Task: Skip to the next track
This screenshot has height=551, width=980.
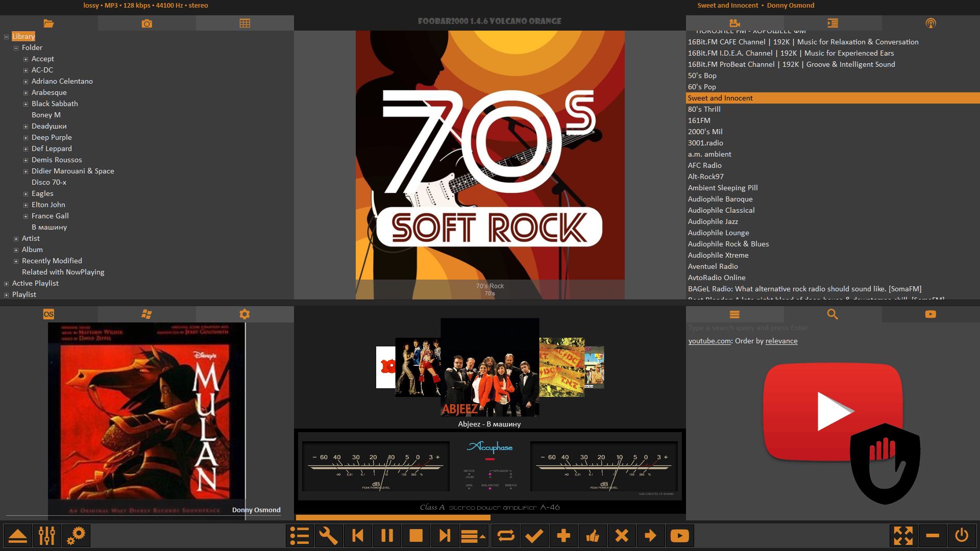Action: point(445,536)
